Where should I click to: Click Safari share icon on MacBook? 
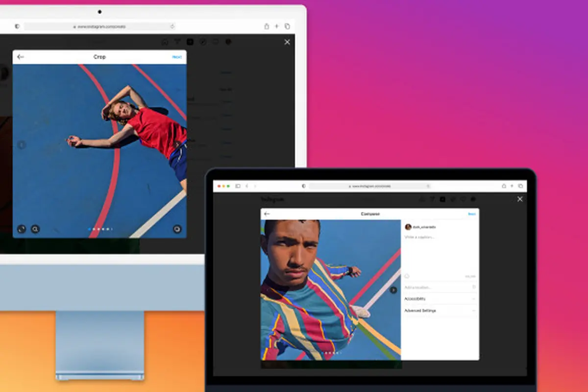coord(504,186)
